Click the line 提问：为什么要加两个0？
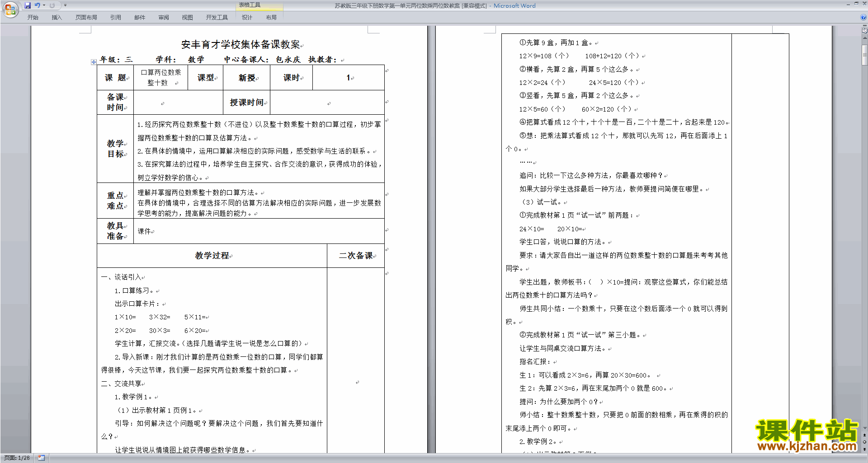 (559, 402)
